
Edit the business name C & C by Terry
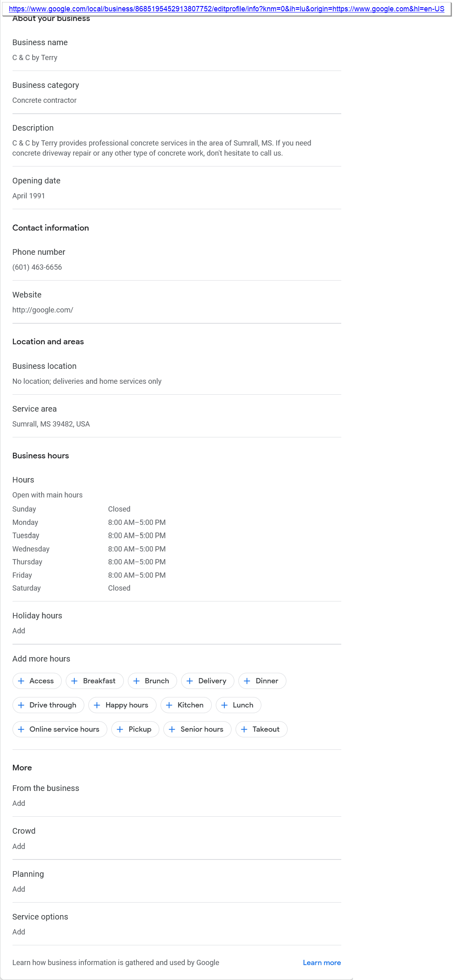click(x=35, y=58)
